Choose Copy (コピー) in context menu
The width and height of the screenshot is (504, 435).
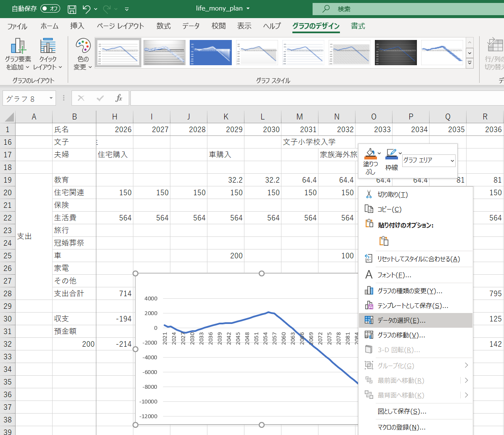click(x=415, y=210)
